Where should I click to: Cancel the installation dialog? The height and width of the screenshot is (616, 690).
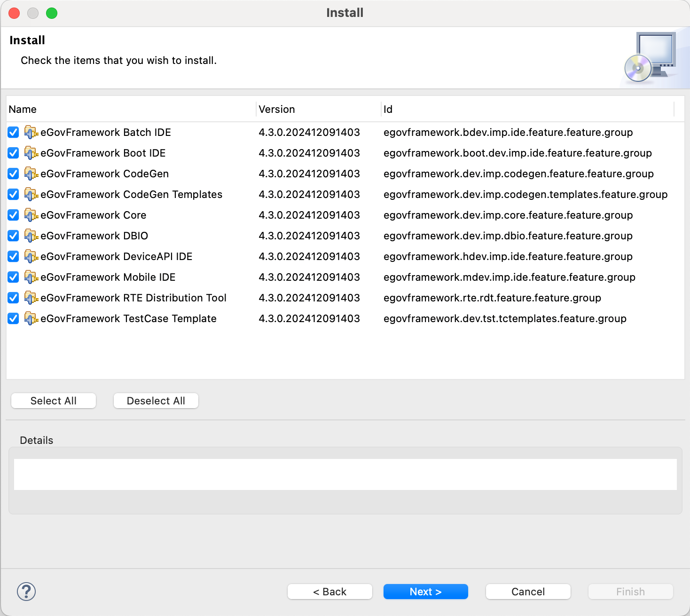coord(528,592)
